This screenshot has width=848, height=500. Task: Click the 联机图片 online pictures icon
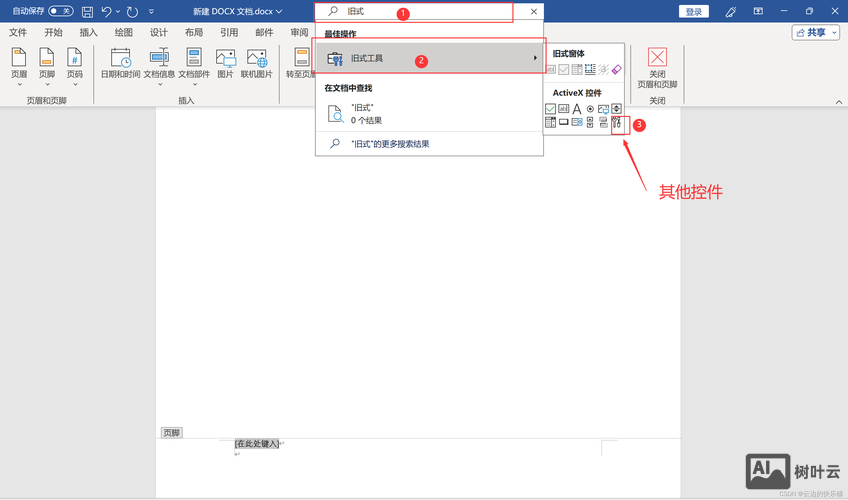click(256, 58)
